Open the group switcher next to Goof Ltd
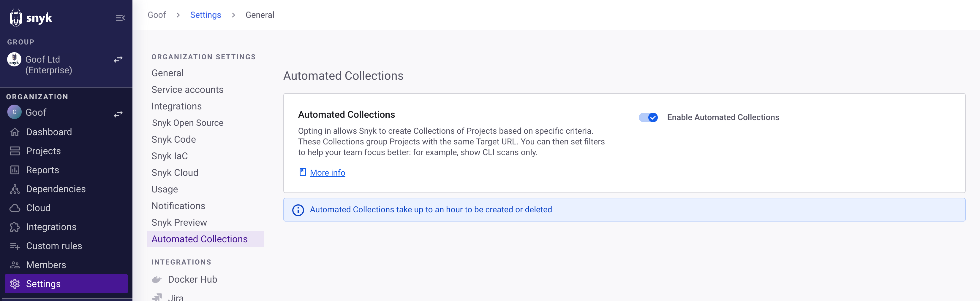 click(118, 59)
